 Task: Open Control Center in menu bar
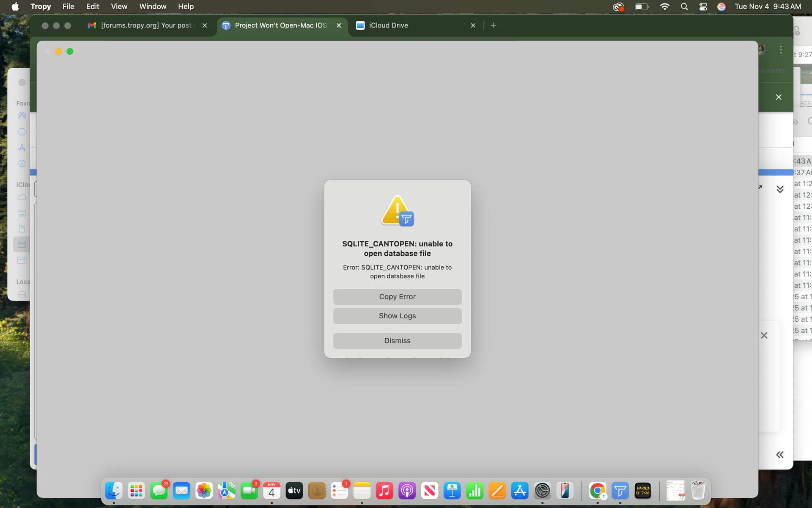tap(703, 6)
